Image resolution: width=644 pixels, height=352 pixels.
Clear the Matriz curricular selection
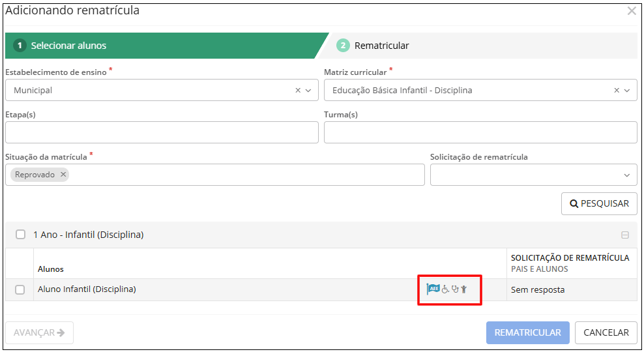[617, 91]
